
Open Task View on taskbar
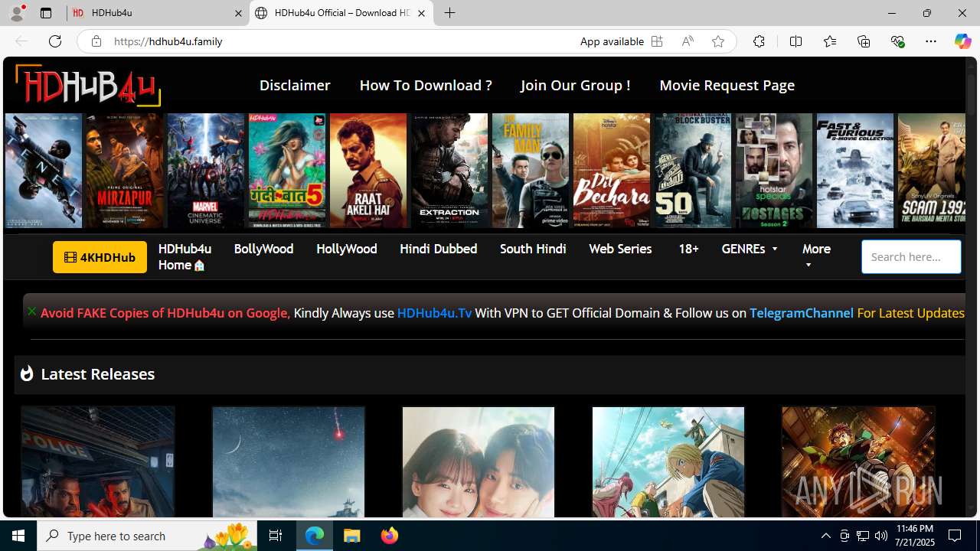pyautogui.click(x=276, y=536)
